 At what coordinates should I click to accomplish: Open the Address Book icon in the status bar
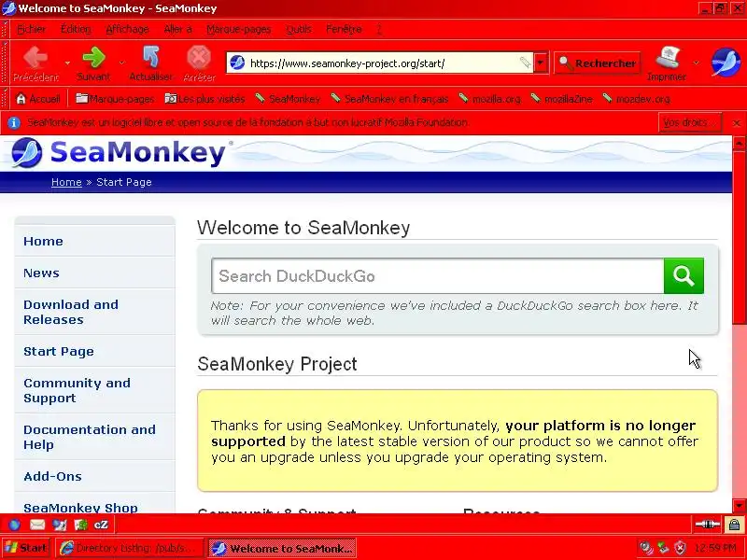point(80,525)
